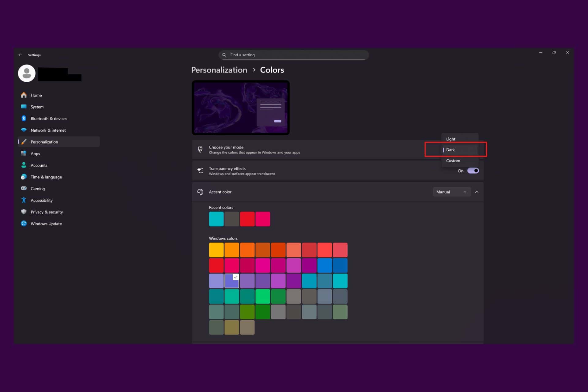Click the desktop theme preview thumbnail
588x392 pixels.
[x=241, y=108]
